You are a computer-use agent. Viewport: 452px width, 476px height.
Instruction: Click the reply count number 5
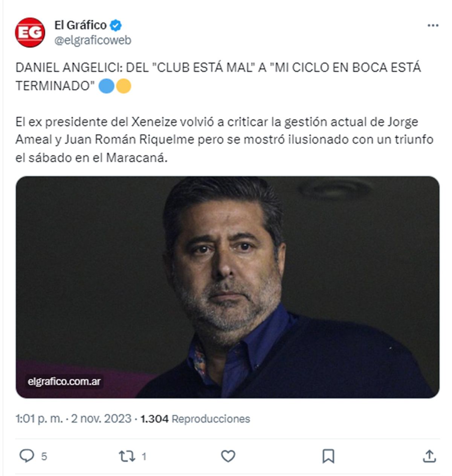[x=44, y=456]
